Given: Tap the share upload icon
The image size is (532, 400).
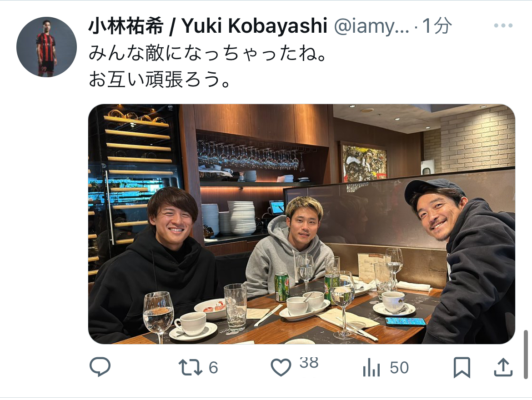Looking at the screenshot, I should pyautogui.click(x=503, y=367).
